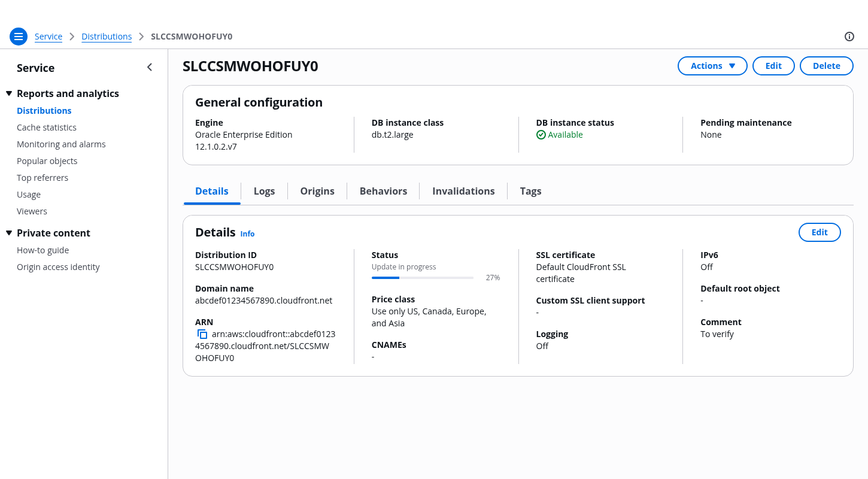This screenshot has width=868, height=479.
Task: Go to Distributions breadcrumb link
Action: coord(107,37)
